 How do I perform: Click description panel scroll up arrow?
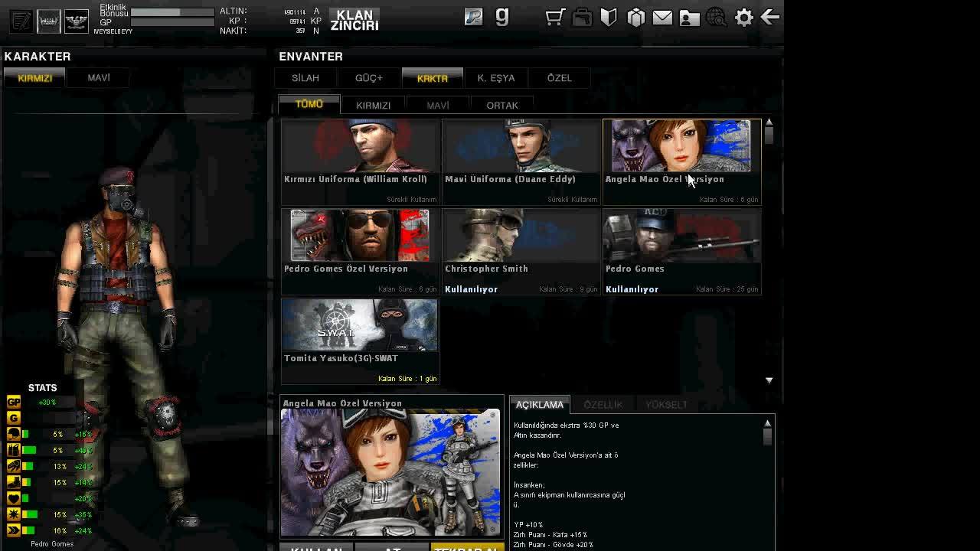(767, 422)
